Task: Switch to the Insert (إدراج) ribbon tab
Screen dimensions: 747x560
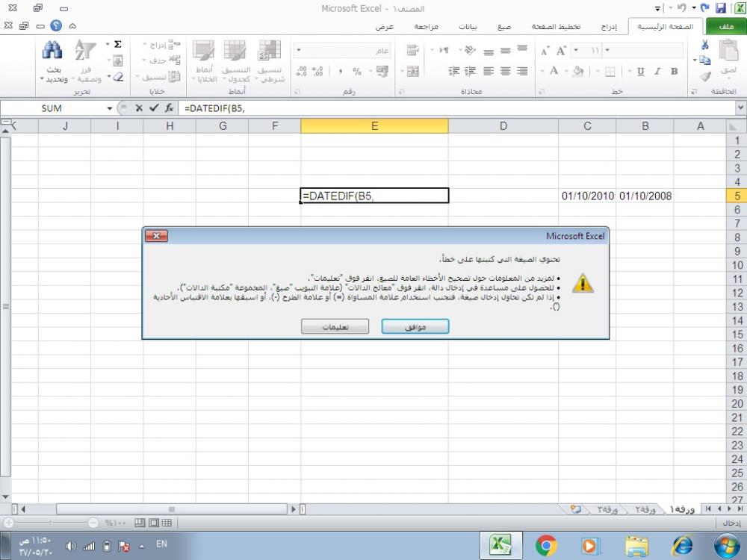Action: coord(609,27)
